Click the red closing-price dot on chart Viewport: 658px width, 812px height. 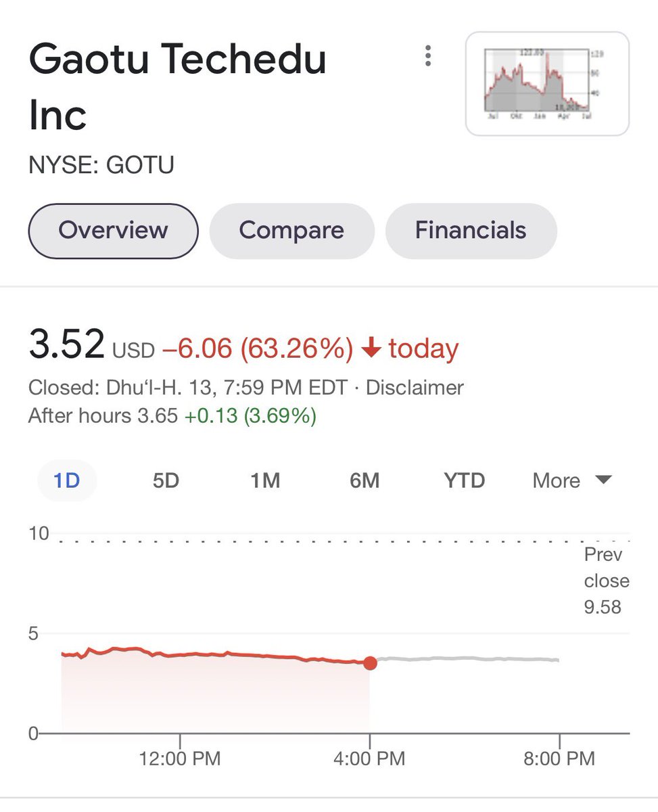click(370, 663)
